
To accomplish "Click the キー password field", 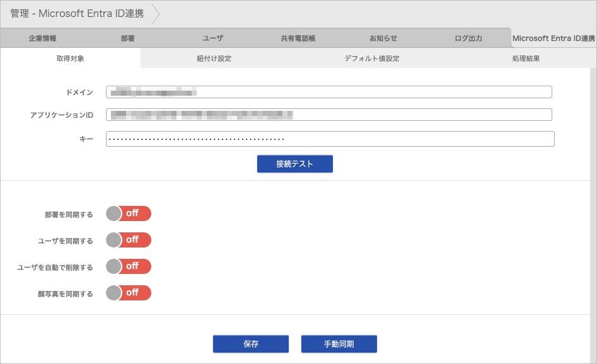I will pyautogui.click(x=330, y=139).
